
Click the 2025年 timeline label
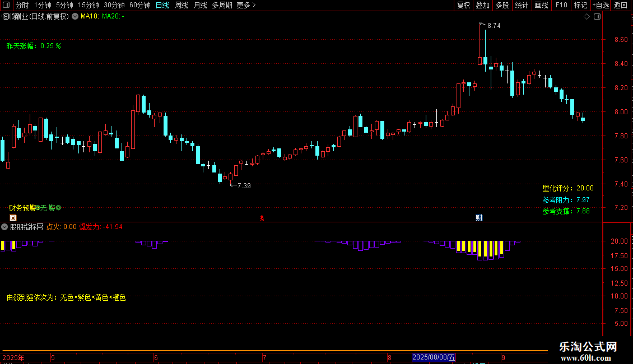13,358
